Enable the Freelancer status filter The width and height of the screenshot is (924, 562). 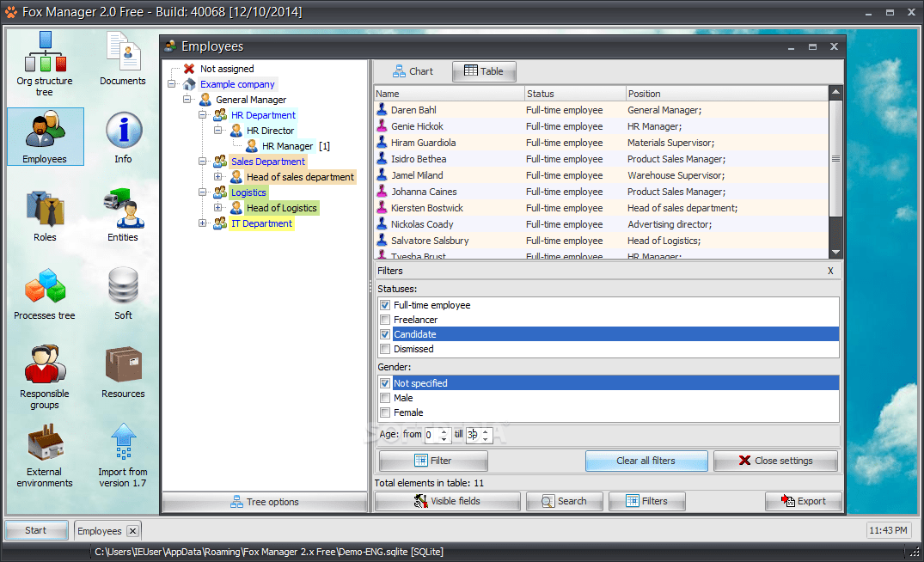(384, 319)
